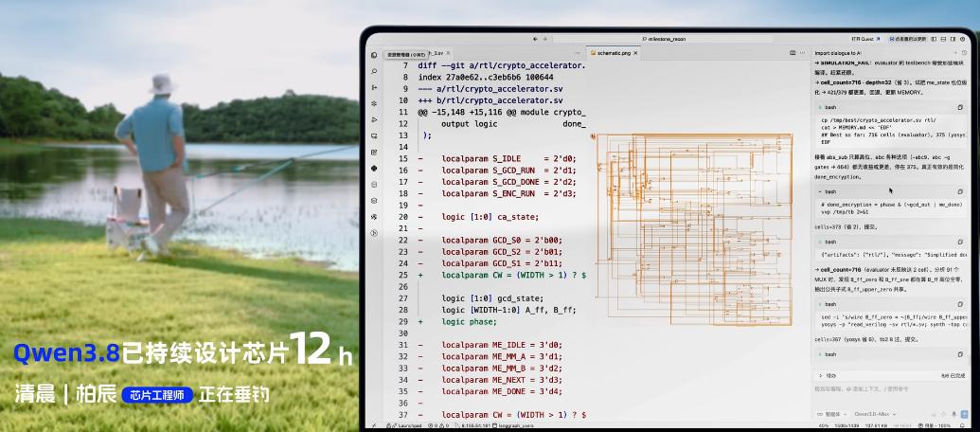
Task: Open settings gear icon in title bar
Action: (x=963, y=39)
